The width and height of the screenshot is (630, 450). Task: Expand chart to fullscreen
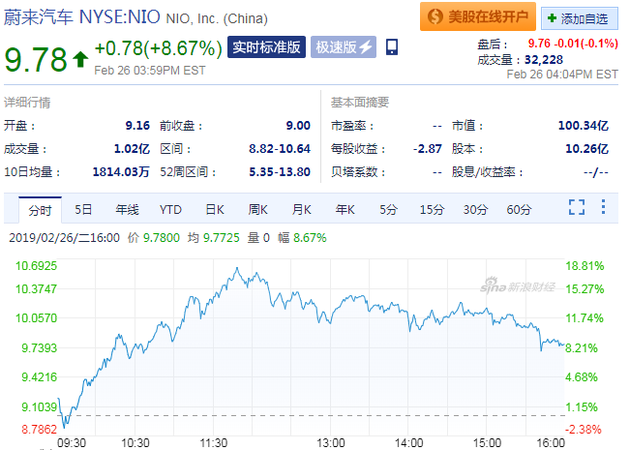tap(576, 208)
